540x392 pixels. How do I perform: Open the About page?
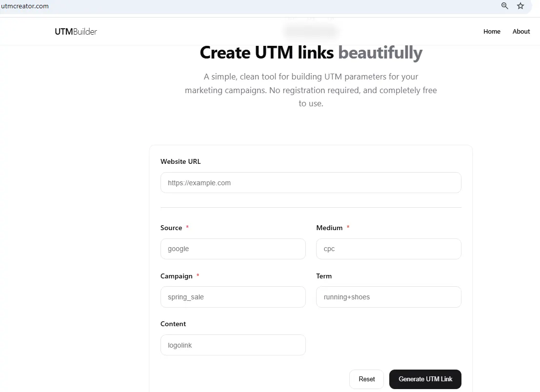tap(521, 31)
